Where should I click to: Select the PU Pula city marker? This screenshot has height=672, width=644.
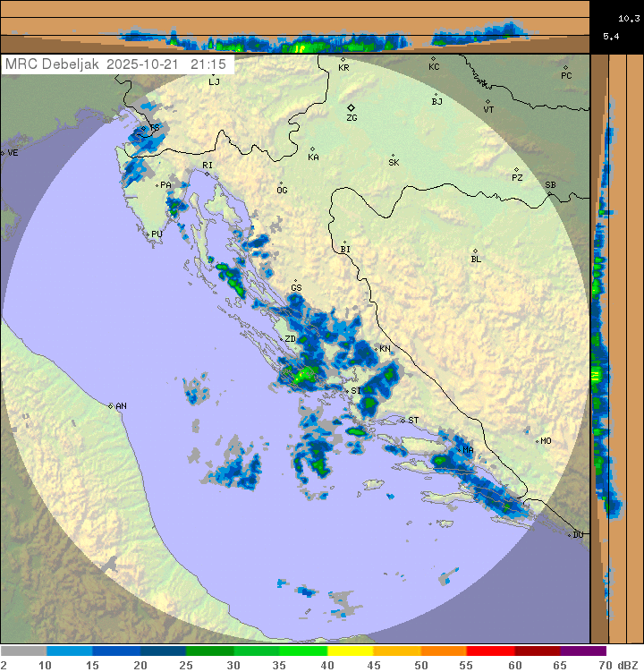coord(148,234)
